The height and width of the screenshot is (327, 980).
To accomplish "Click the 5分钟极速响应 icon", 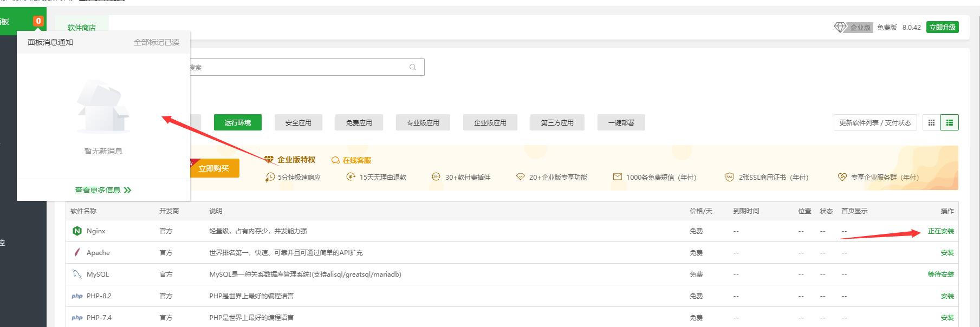I will tap(270, 177).
